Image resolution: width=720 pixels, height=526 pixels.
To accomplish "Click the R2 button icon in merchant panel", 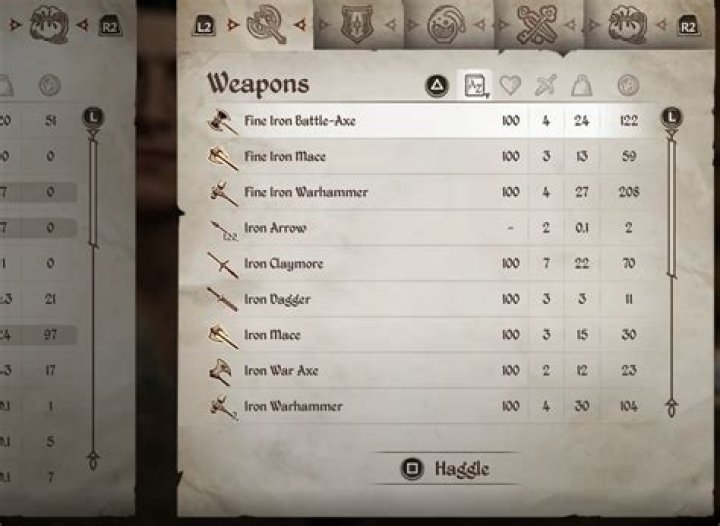I will (688, 25).
